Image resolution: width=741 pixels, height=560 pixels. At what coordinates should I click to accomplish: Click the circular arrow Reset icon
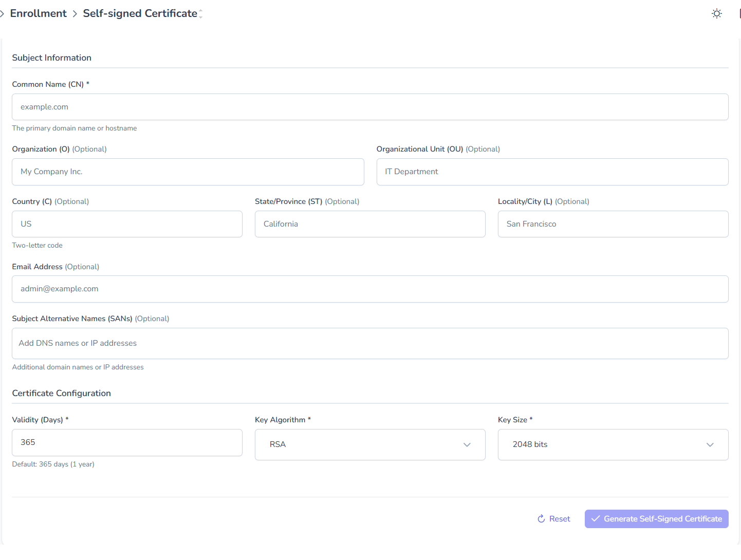(x=541, y=519)
